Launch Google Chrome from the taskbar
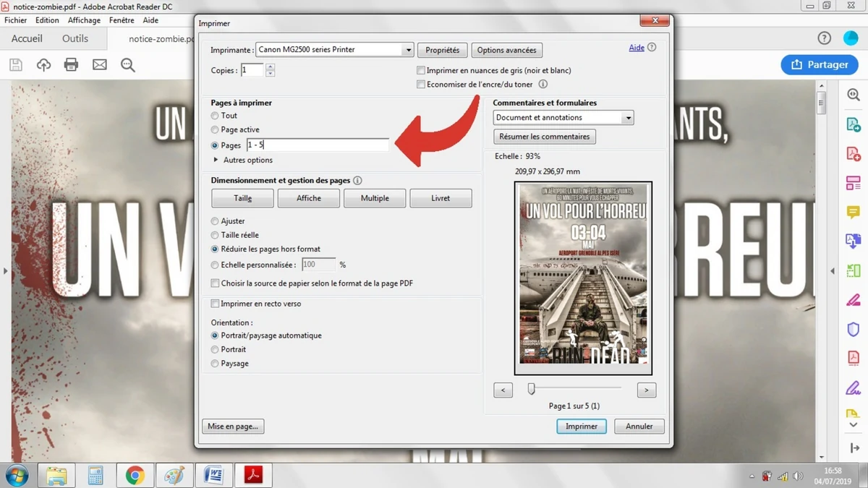The height and width of the screenshot is (488, 868). pyautogui.click(x=135, y=476)
